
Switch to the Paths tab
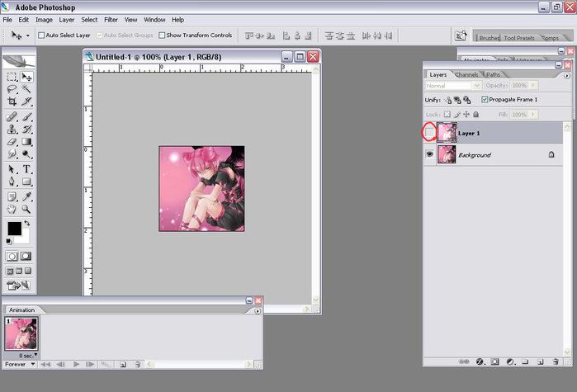(493, 74)
